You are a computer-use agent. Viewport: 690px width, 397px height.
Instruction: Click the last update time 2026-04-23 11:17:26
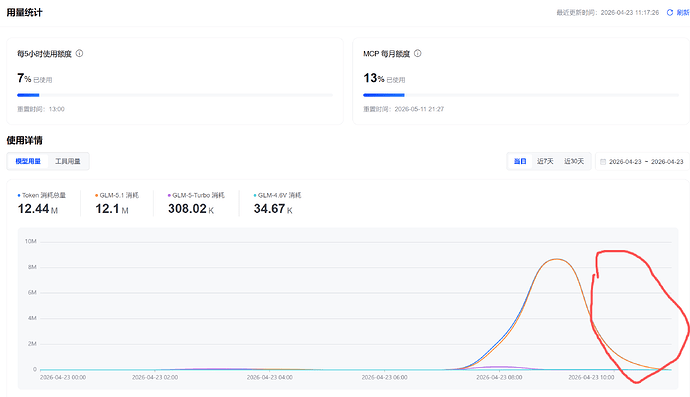click(x=608, y=13)
